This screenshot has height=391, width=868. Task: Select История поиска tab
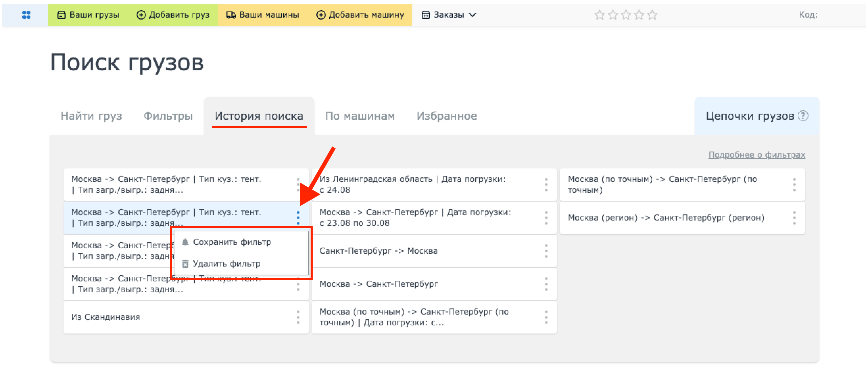259,116
